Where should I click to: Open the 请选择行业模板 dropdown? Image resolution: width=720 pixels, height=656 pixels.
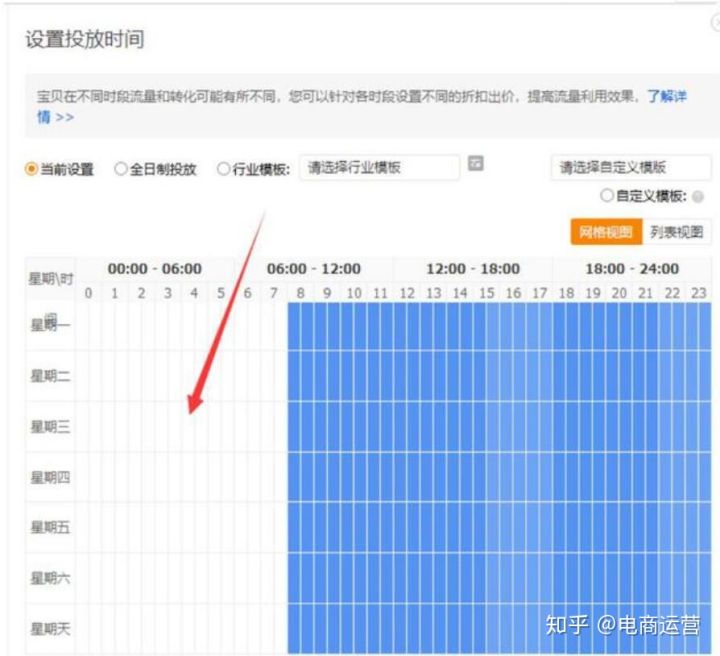coord(379,168)
